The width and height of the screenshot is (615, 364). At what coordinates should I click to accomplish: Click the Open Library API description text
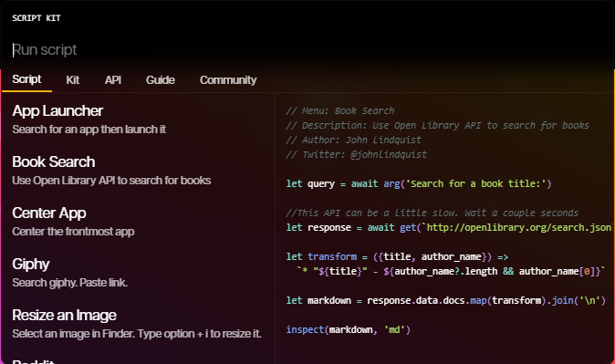111,181
